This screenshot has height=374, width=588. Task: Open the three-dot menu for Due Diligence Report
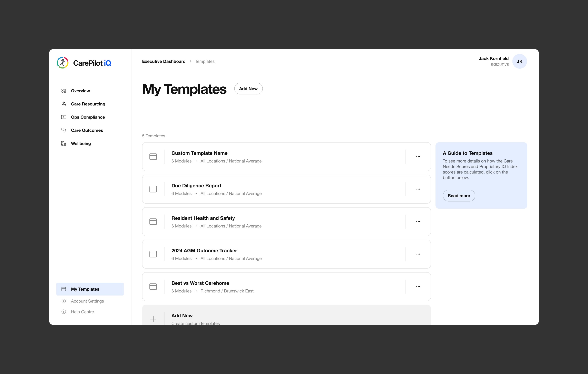point(418,189)
